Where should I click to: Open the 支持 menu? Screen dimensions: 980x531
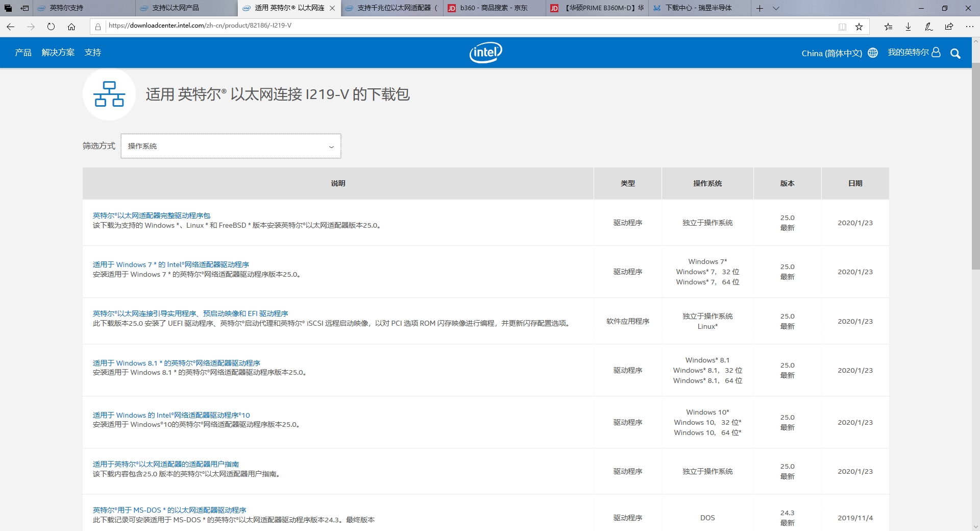(93, 52)
